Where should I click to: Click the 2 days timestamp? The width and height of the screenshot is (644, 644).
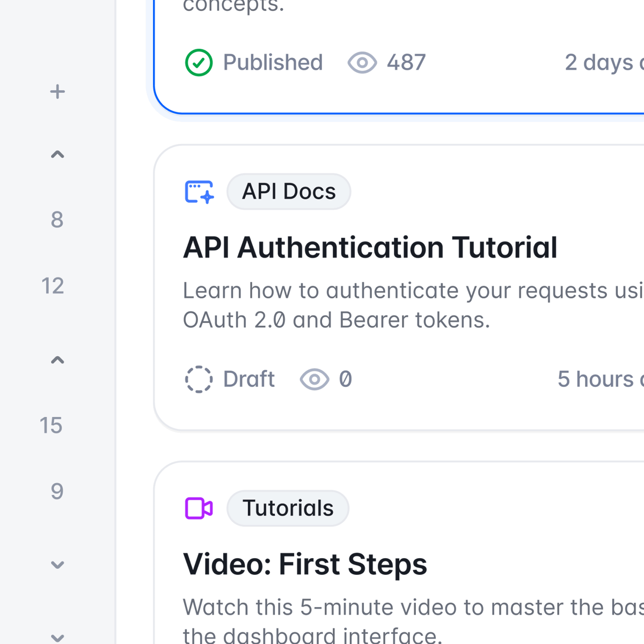(604, 63)
